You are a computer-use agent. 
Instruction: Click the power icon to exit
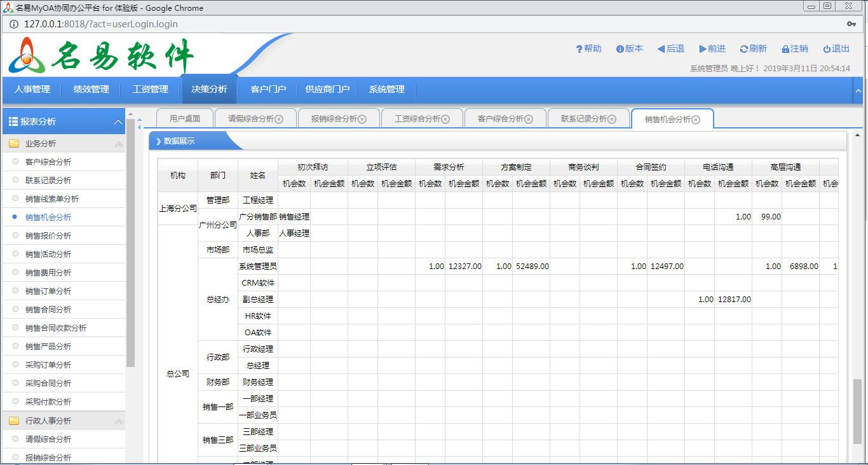(x=827, y=49)
